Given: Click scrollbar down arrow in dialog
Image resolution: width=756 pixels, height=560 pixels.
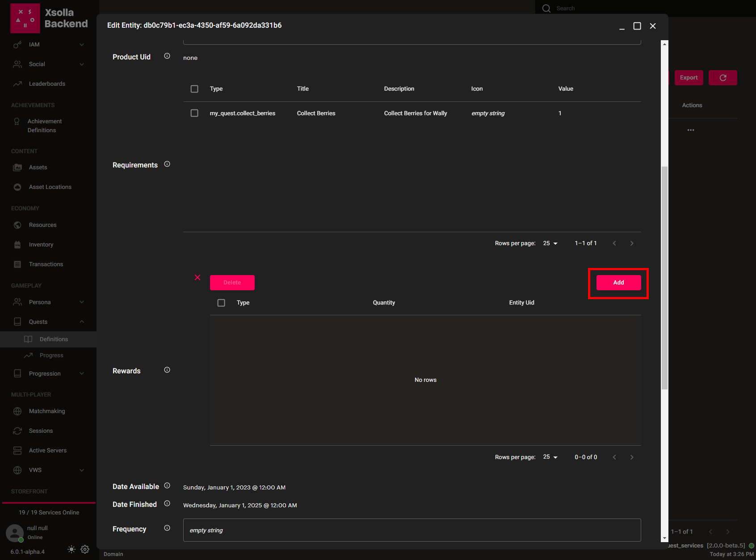Looking at the screenshot, I should pos(664,539).
